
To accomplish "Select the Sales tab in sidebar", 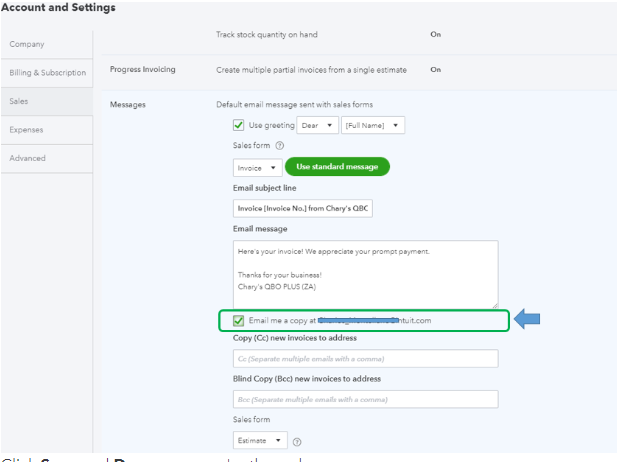I will (19, 101).
